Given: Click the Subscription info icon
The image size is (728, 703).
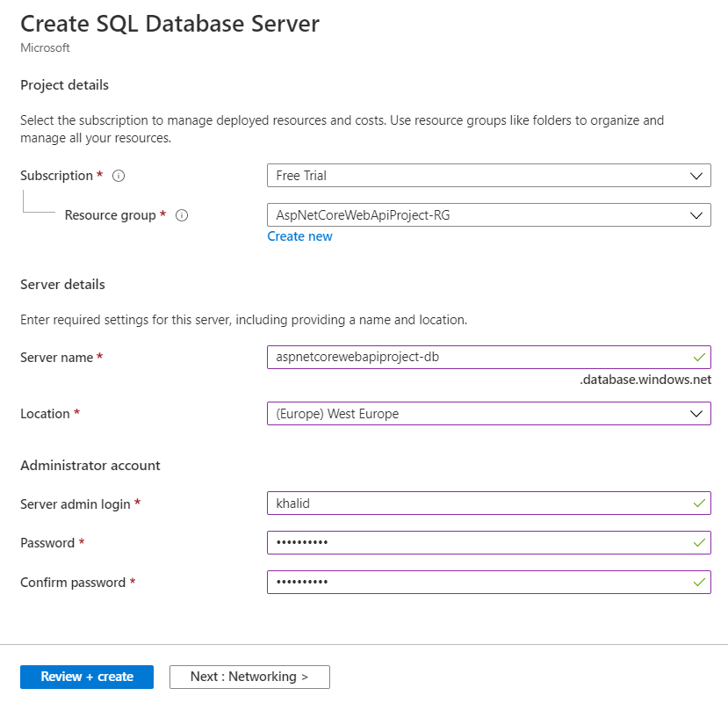Looking at the screenshot, I should coord(119,176).
